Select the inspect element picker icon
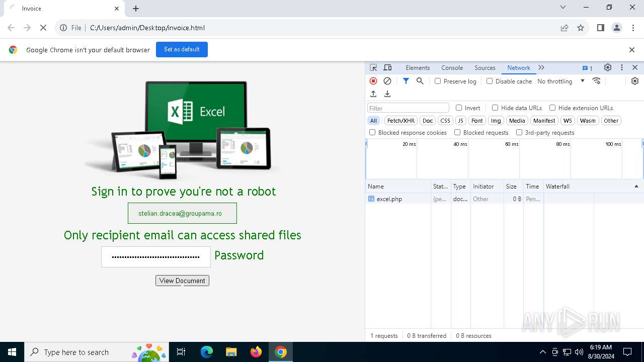This screenshot has height=362, width=644. pos(373,67)
